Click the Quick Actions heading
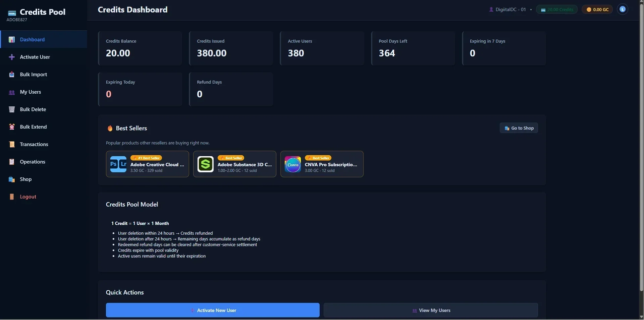The width and height of the screenshot is (644, 320). tap(125, 292)
